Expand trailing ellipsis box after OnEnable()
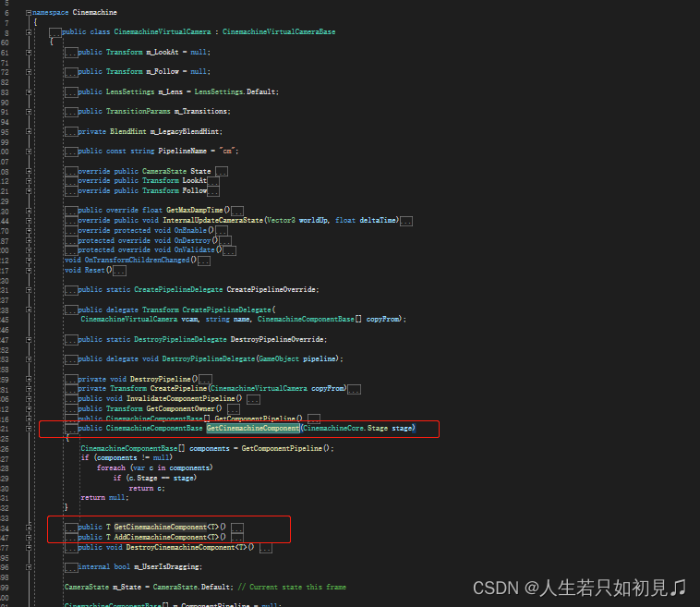This screenshot has width=700, height=607. coord(222,231)
